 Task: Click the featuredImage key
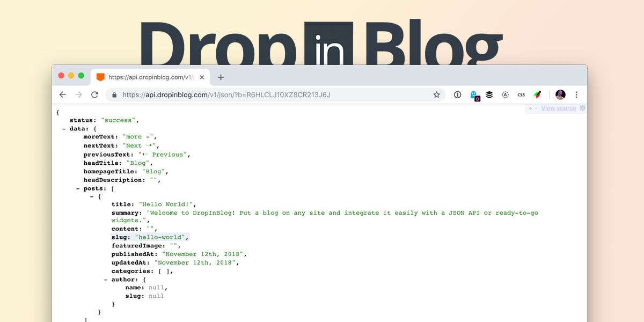[138, 246]
